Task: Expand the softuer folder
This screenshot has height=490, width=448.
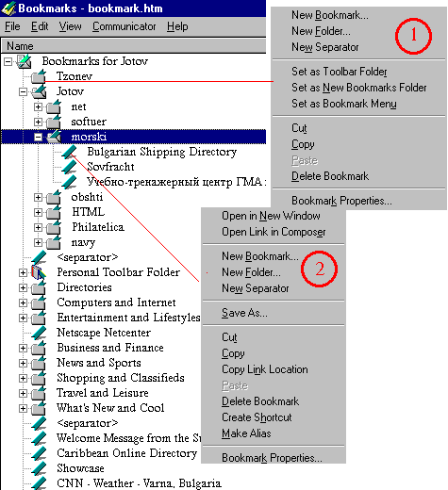Action: 38,122
